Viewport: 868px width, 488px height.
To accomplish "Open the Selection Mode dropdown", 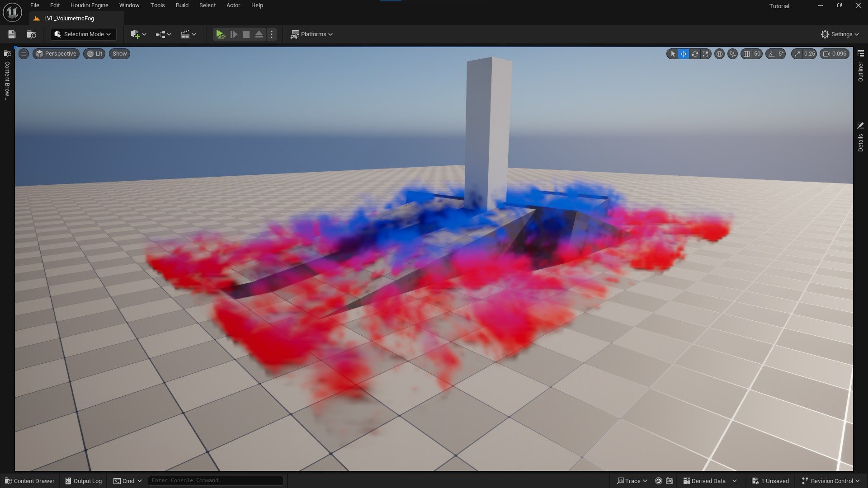I will pos(83,34).
